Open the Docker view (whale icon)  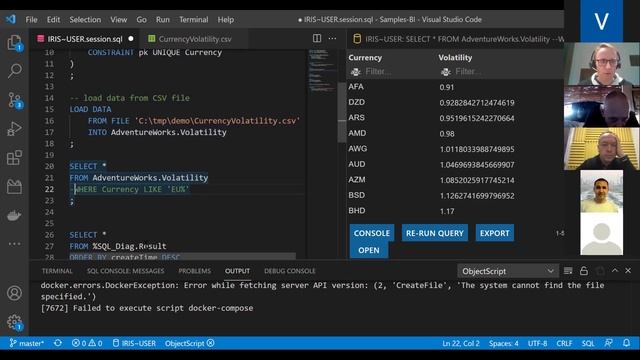tap(14, 215)
